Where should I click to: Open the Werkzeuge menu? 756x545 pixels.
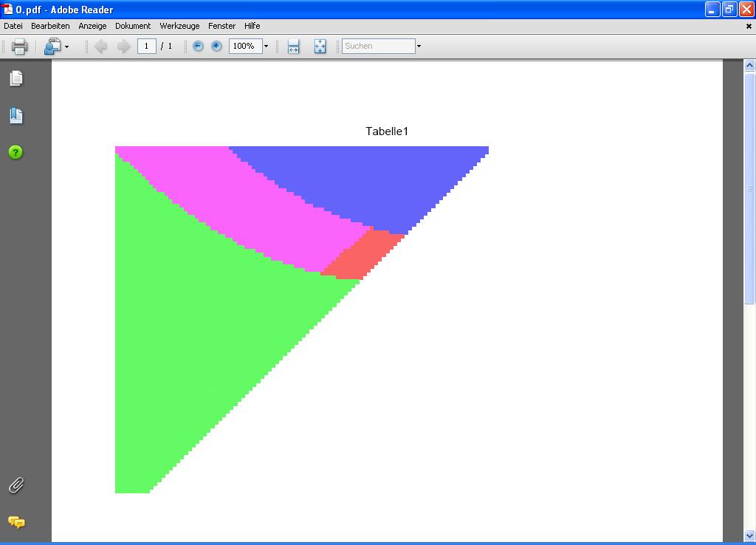179,26
